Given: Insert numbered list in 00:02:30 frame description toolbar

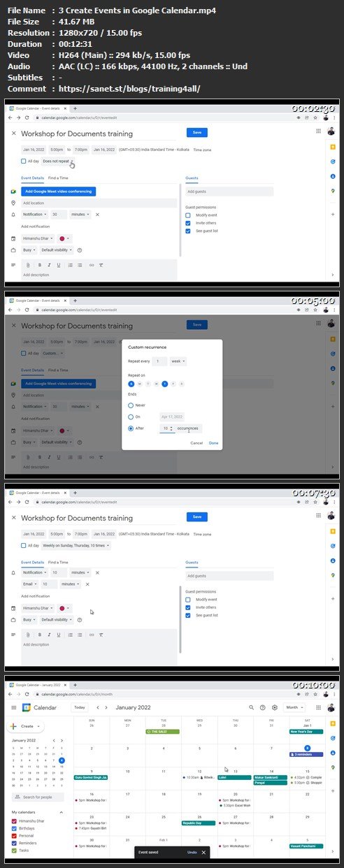Looking at the screenshot, I should click(x=71, y=265).
